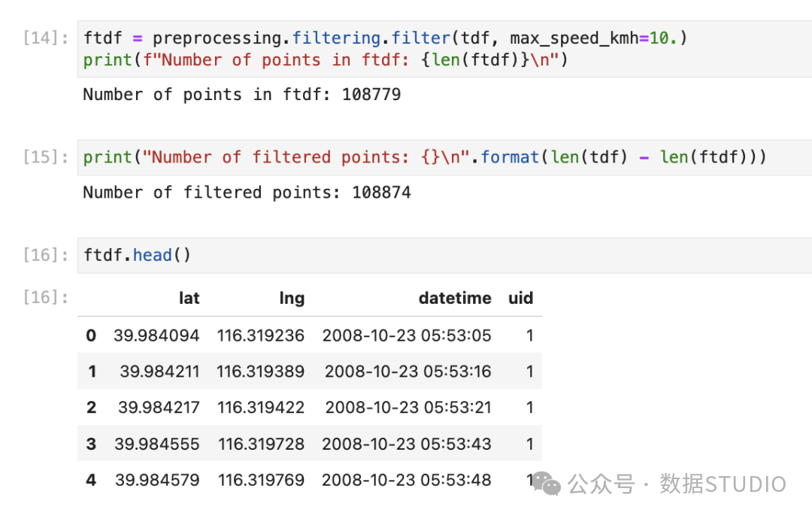812x516 pixels.
Task: Click the [16]: output prompt beside table
Action: tap(46, 297)
